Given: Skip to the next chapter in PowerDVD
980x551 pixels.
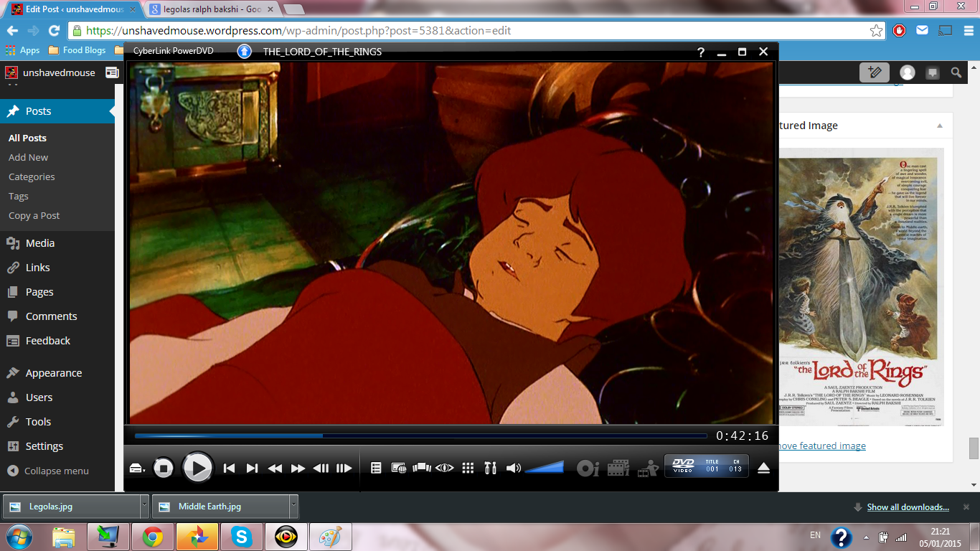Looking at the screenshot, I should 252,468.
